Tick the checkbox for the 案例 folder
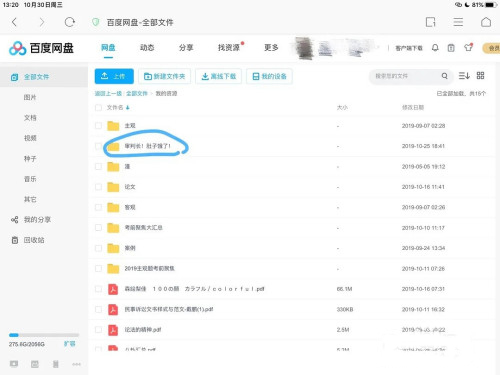The width and height of the screenshot is (500, 375). (98, 248)
